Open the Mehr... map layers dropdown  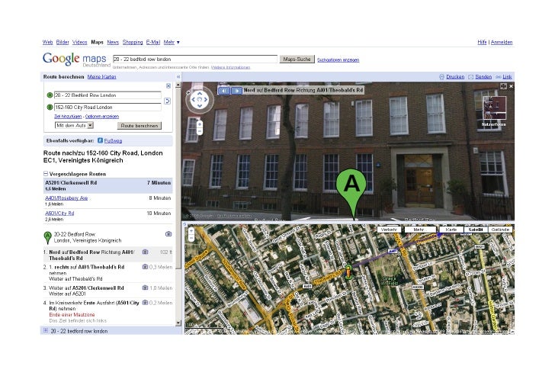419,230
